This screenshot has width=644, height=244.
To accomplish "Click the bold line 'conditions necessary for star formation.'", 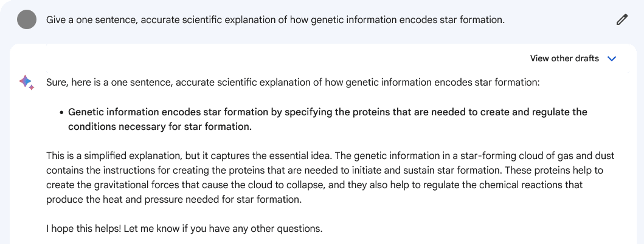I will (x=160, y=127).
